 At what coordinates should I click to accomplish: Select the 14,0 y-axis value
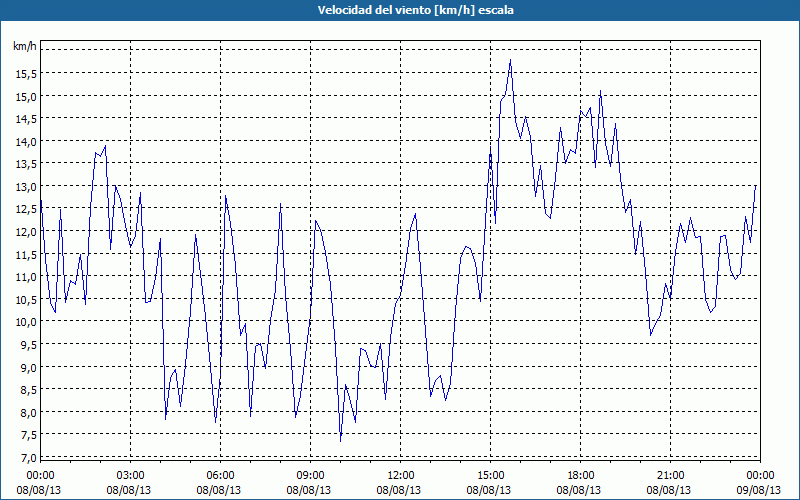(x=26, y=142)
